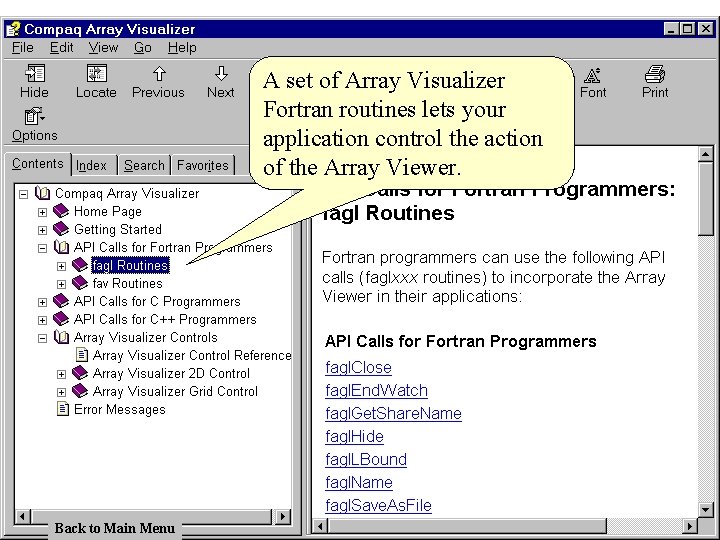Viewport: 720px width, 540px height.
Task: Expand the Getting Started node
Action: [x=42, y=230]
